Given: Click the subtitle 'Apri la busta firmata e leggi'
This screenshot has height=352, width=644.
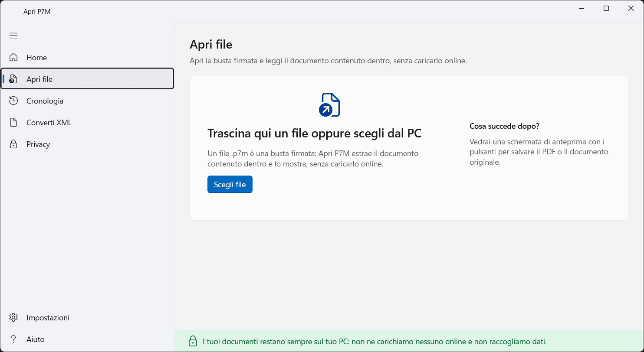Looking at the screenshot, I should click(x=328, y=61).
